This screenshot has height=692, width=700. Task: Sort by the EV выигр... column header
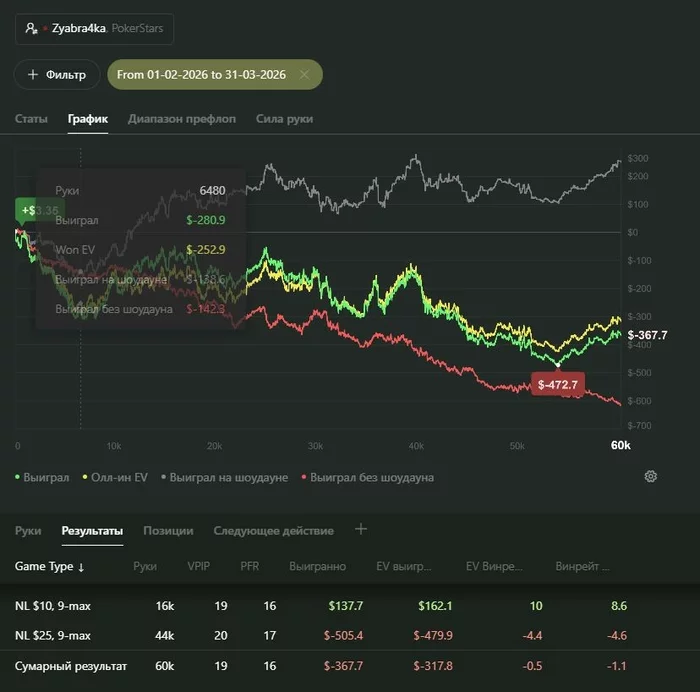[x=404, y=567]
